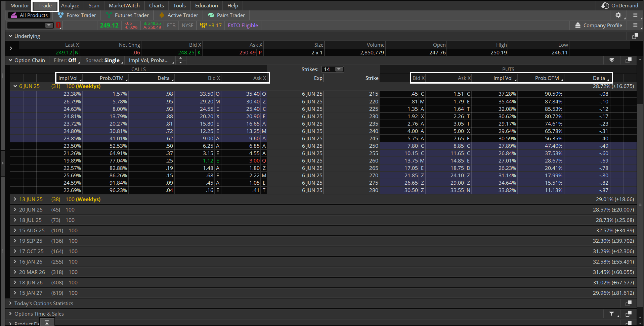Detach the Underlying section into new window

tap(635, 36)
